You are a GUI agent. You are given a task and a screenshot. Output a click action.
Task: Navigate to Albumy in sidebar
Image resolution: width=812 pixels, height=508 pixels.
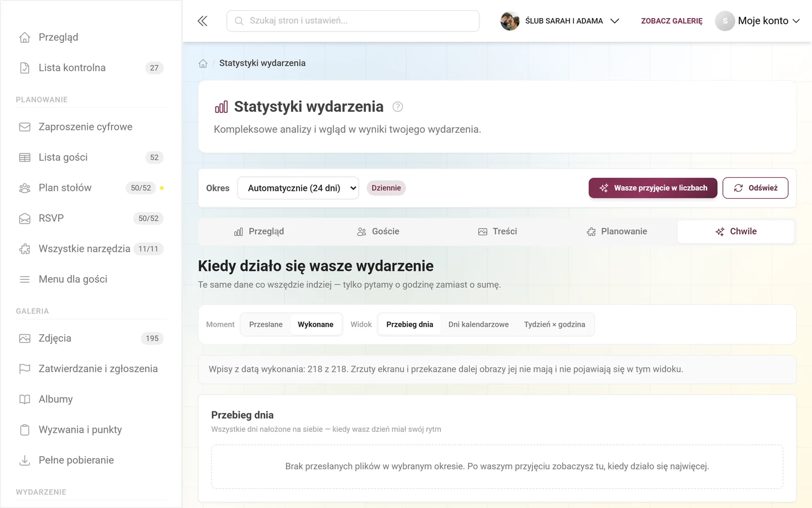click(x=90, y=400)
